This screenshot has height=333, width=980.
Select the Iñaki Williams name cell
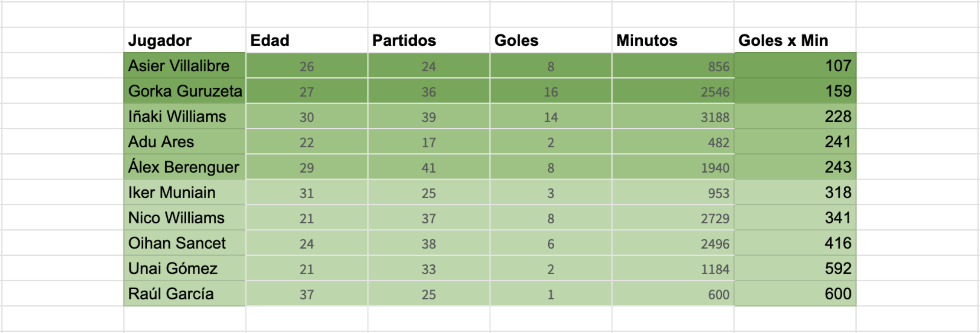click(x=184, y=116)
